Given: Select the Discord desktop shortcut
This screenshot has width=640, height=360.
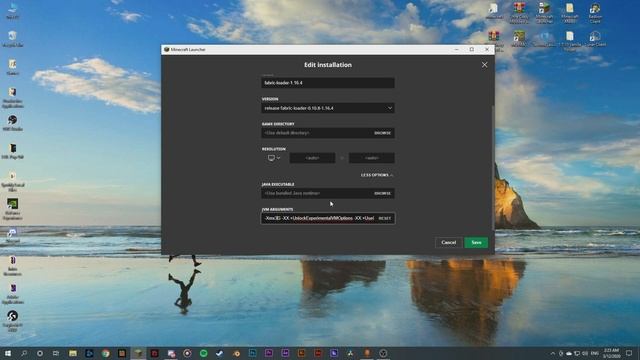Looking at the screenshot, I should (x=12, y=236).
